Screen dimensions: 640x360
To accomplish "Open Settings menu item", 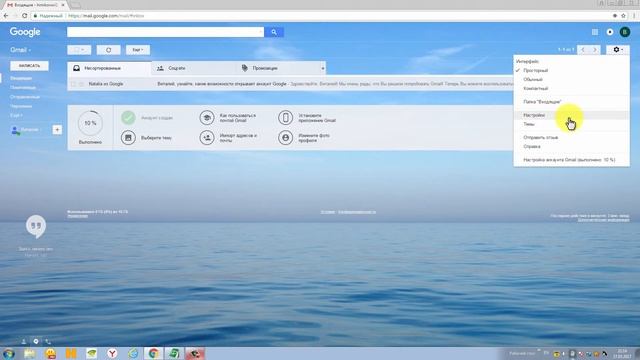I will coord(571,115).
